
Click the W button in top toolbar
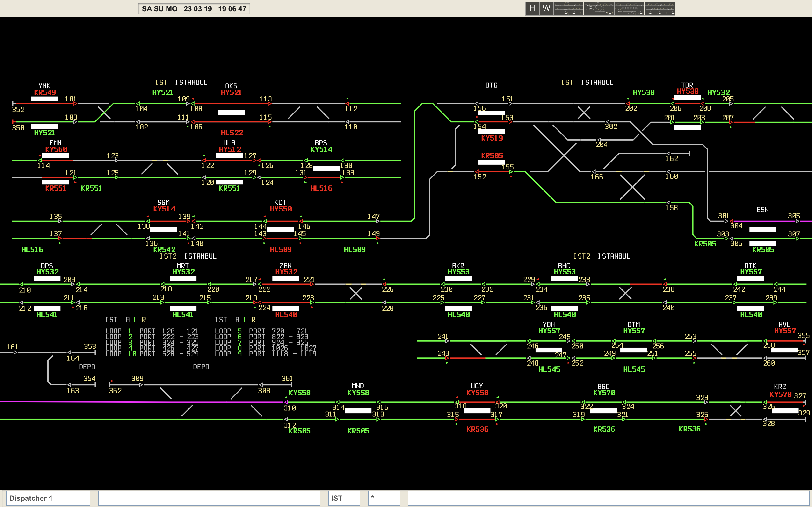click(x=546, y=8)
